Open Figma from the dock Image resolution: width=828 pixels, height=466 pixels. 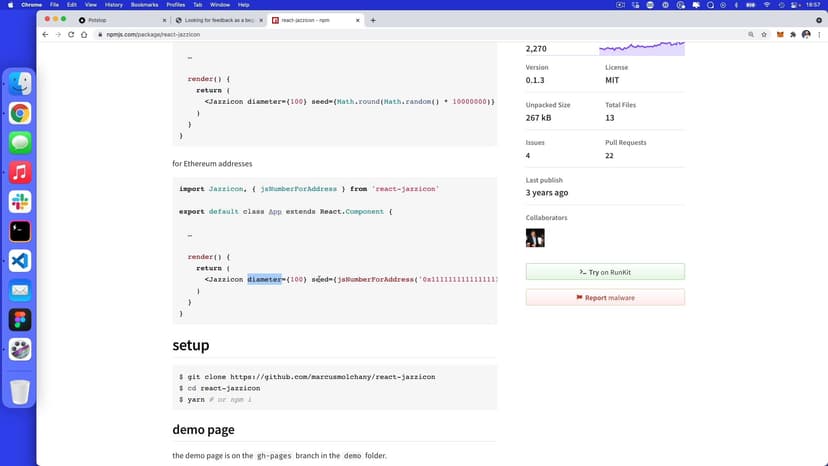pos(20,320)
